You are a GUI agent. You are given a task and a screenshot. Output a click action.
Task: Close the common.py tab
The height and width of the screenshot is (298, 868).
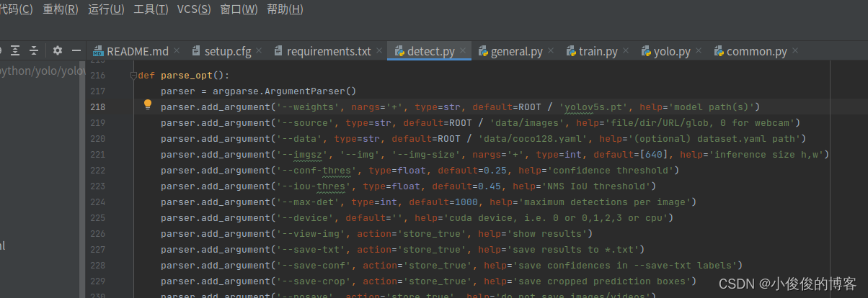[x=795, y=51]
